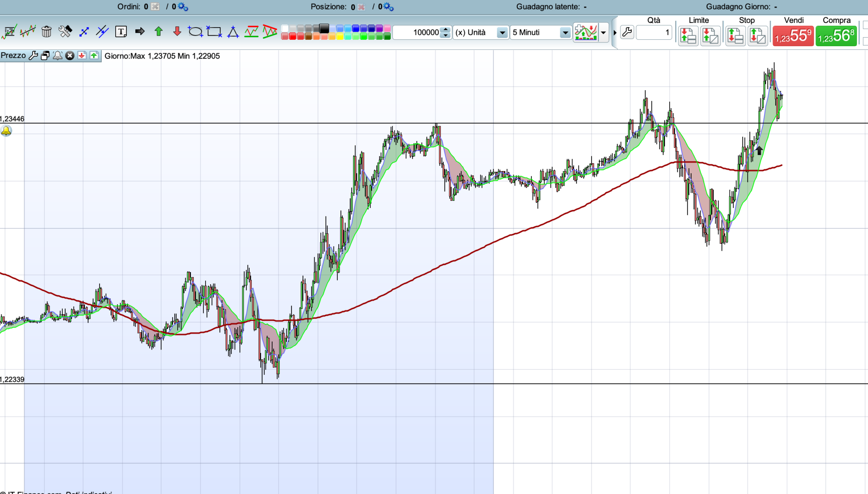Click the add indicator chart icon
Image resolution: width=868 pixels, height=494 pixels.
pyautogui.click(x=585, y=32)
